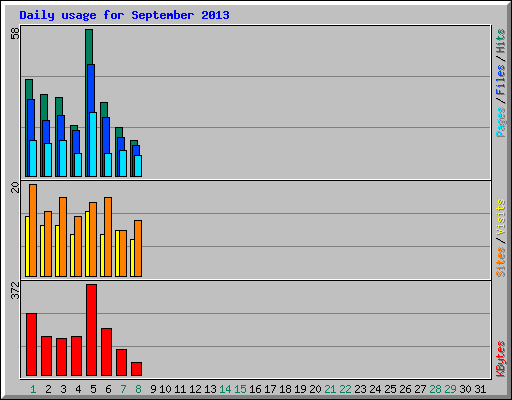Click the axis maximum value '20'
Viewport: 512px width, 400px height.
pyautogui.click(x=15, y=187)
